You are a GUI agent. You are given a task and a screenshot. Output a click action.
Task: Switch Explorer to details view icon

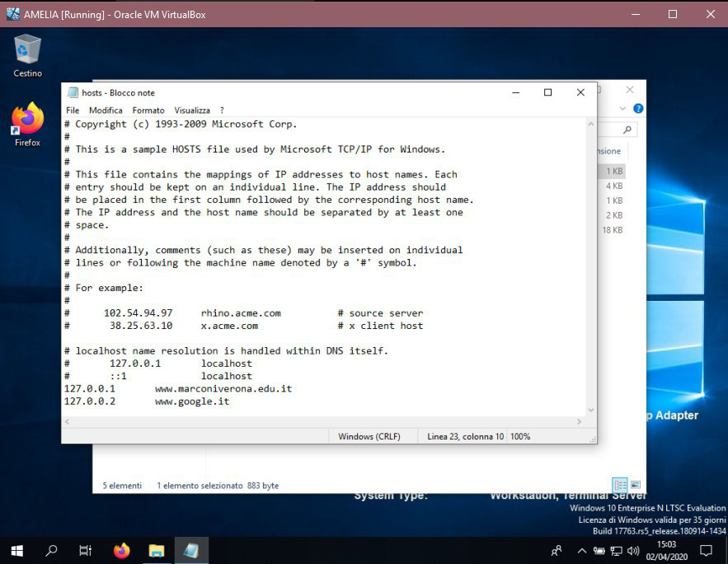point(620,485)
